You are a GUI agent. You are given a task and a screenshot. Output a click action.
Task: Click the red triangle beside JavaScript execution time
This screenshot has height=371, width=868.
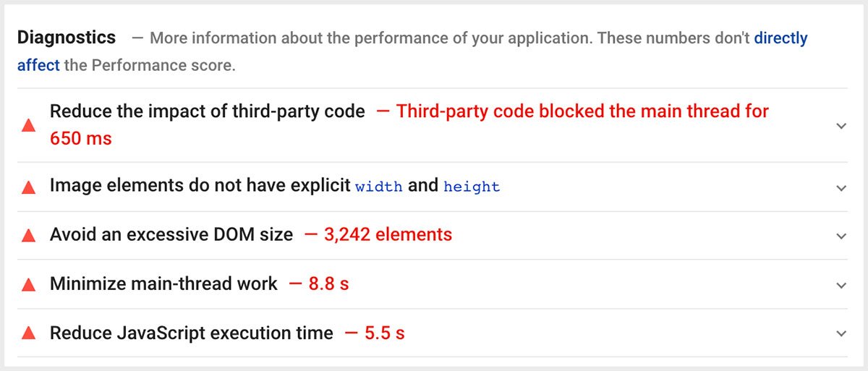pos(29,333)
